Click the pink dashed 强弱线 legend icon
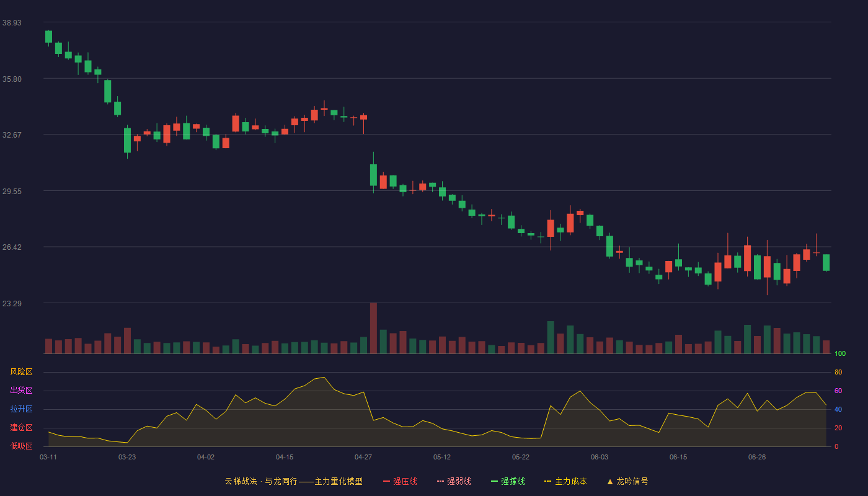The image size is (868, 496). point(441,481)
